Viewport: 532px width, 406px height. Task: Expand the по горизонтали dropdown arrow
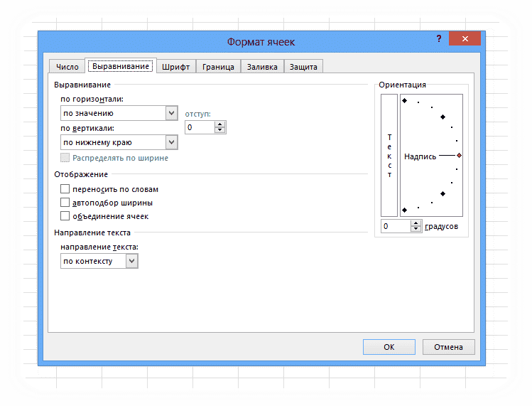coord(172,113)
